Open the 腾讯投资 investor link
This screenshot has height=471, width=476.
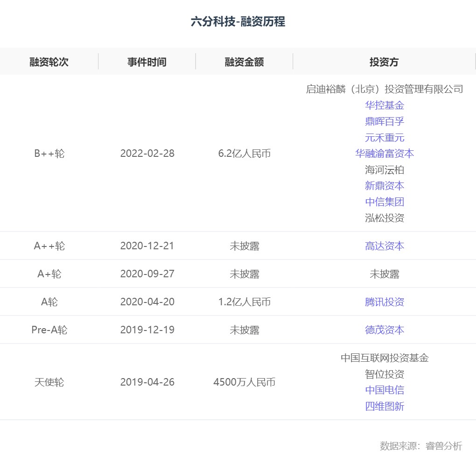(x=385, y=302)
